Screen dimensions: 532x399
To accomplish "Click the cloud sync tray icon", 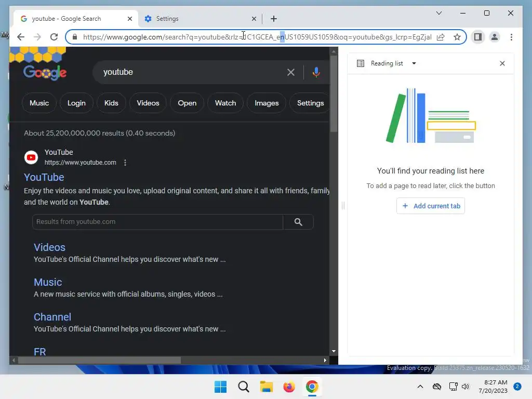I will click(x=436, y=387).
